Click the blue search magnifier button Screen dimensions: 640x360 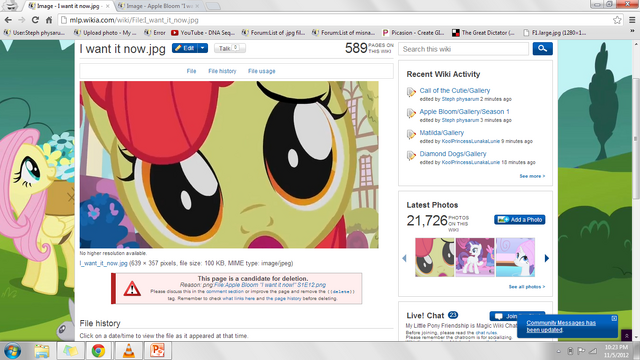(x=542, y=49)
